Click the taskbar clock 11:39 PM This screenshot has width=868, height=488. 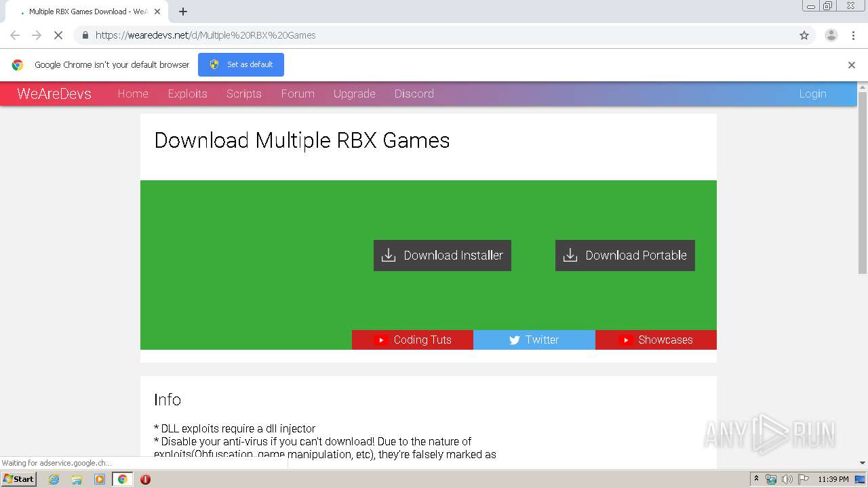pos(833,479)
